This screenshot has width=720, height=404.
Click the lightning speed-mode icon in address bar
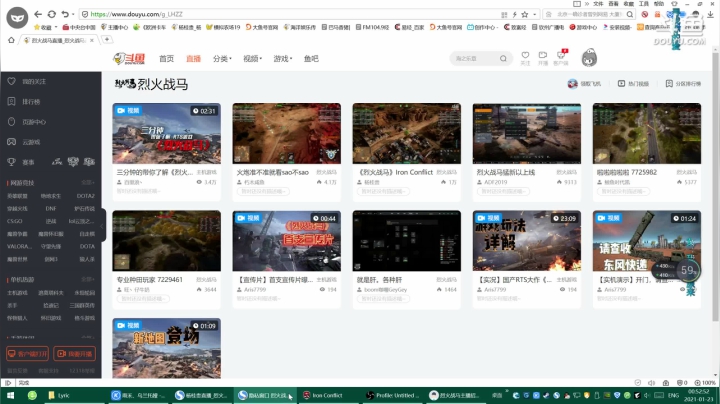[x=514, y=14]
